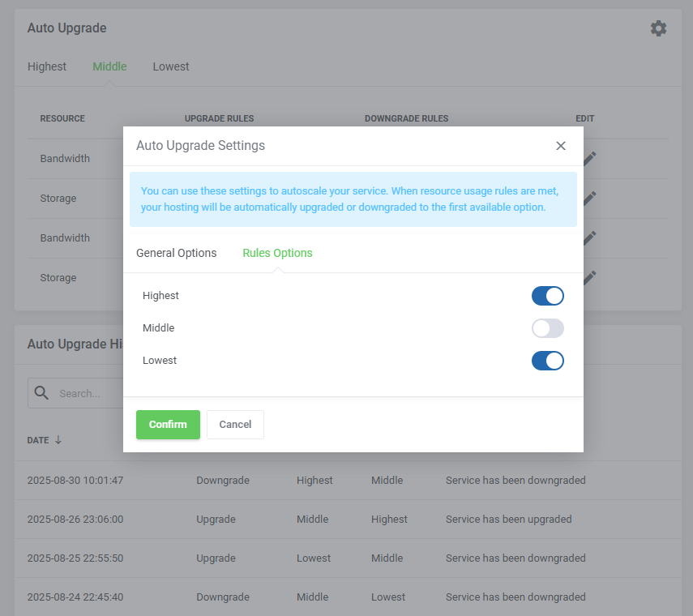Screen dimensions: 693x616
Task: Click the pencil icon beside Storage
Action: click(x=588, y=198)
